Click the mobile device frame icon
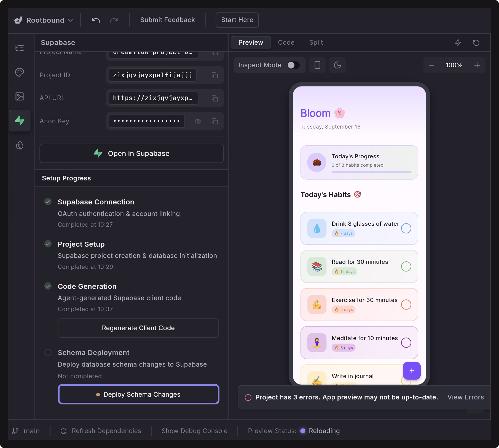This screenshot has height=448, width=499. coord(317,65)
